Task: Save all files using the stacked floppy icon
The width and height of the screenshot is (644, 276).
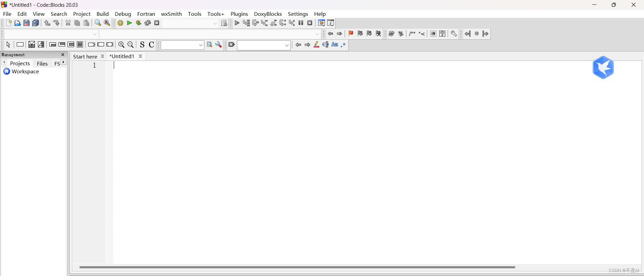Action: [x=36, y=23]
